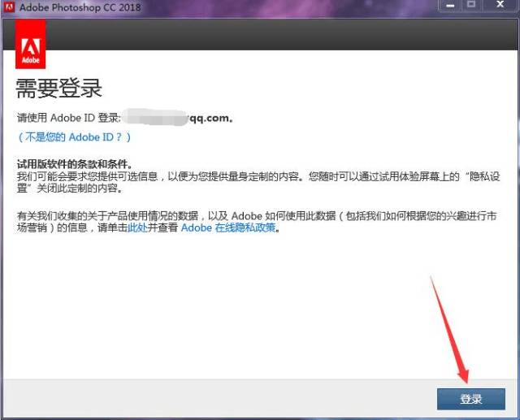Minimize the Photoshop CC 2018 window
The width and height of the screenshot is (520, 420).
(x=450, y=6)
